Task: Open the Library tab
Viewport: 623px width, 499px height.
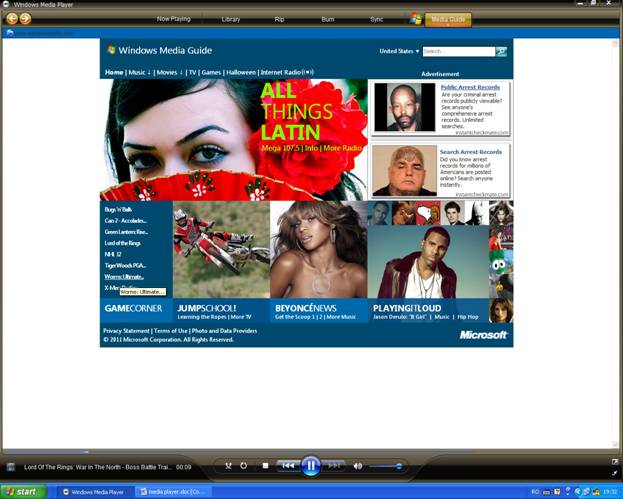Action: pos(230,19)
